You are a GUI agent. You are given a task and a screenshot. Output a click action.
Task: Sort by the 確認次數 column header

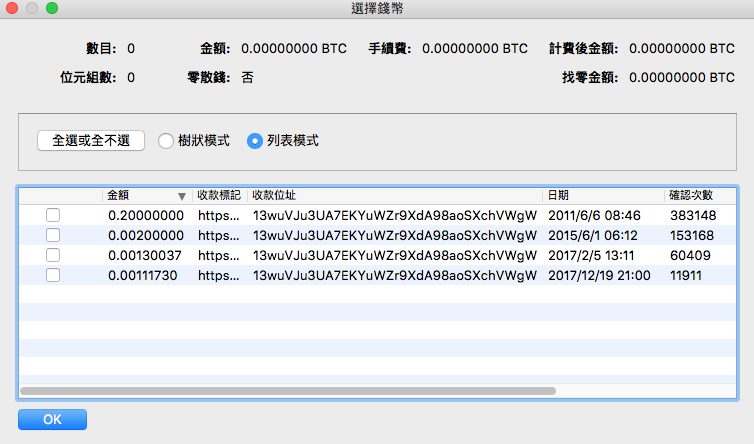click(x=700, y=195)
